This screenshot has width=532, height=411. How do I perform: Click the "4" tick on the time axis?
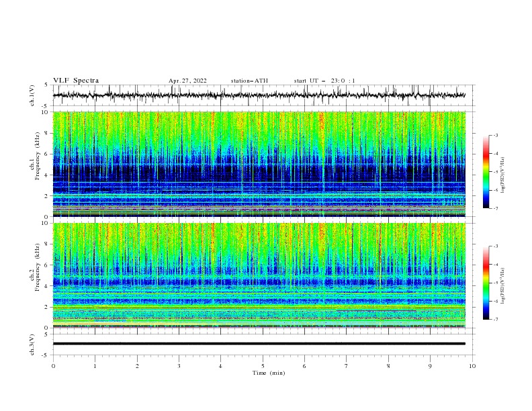[220, 366]
